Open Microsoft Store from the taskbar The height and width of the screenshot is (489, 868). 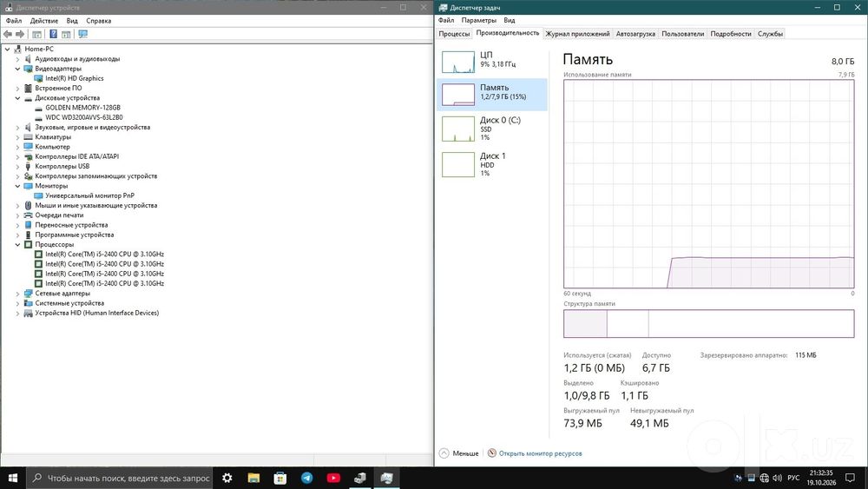point(280,478)
